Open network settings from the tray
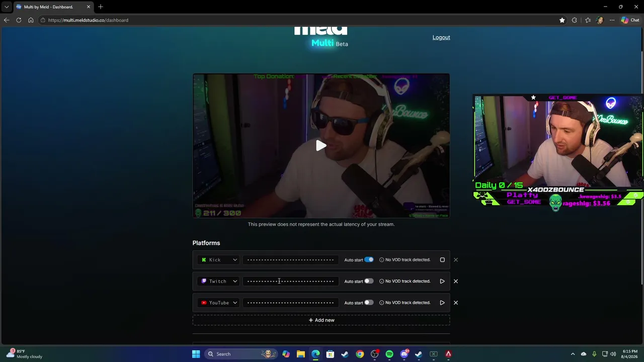The width and height of the screenshot is (644, 362). coord(605,354)
